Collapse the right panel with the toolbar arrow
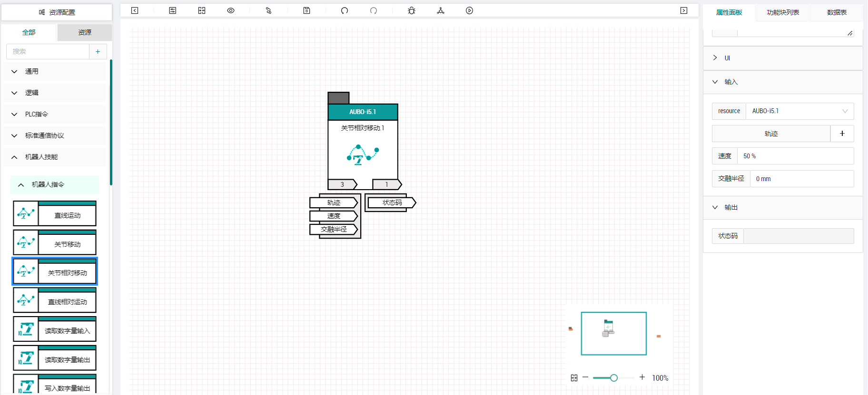The width and height of the screenshot is (868, 395). (x=684, y=10)
